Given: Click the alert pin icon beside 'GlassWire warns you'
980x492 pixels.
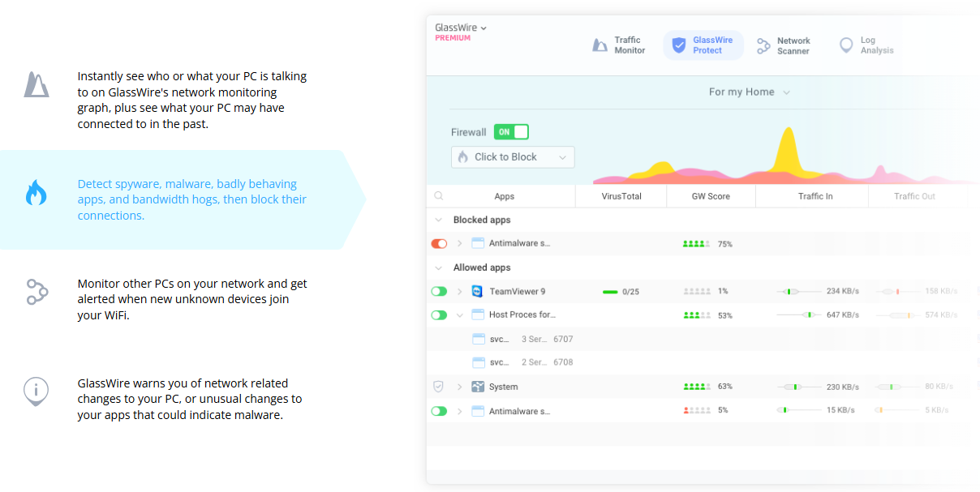Looking at the screenshot, I should 36,391.
